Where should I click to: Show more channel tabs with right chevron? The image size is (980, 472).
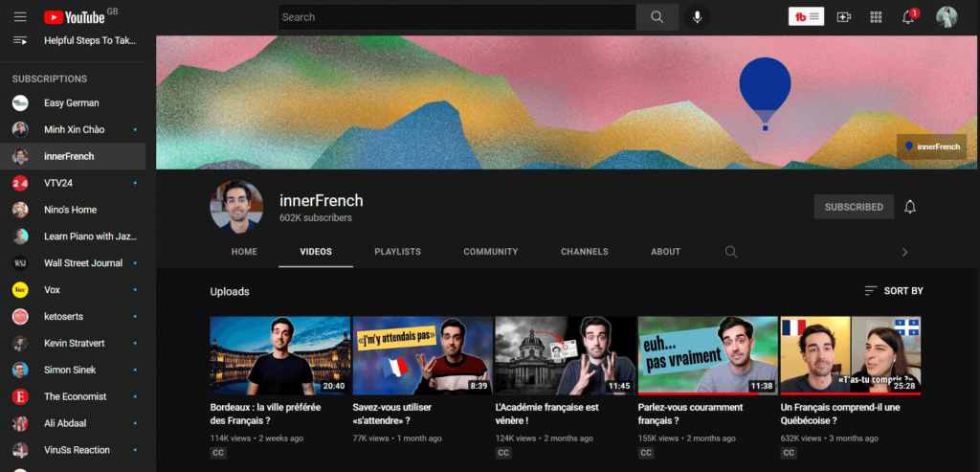904,252
